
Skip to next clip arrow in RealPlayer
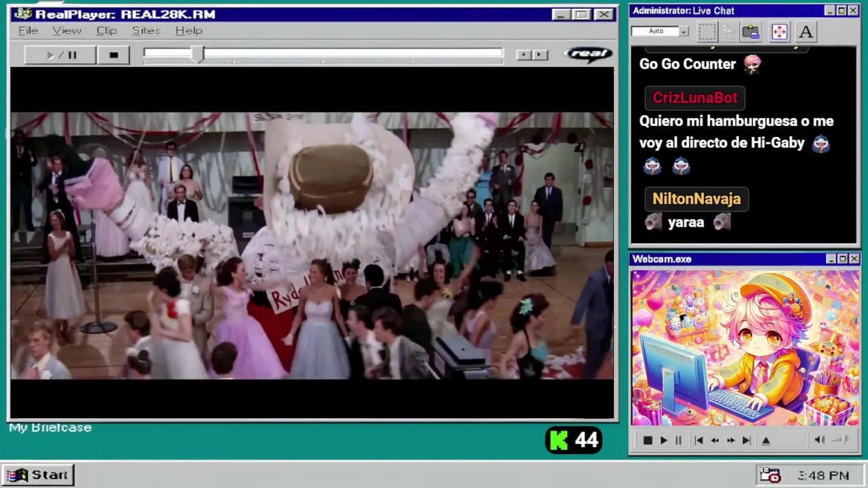tap(540, 55)
